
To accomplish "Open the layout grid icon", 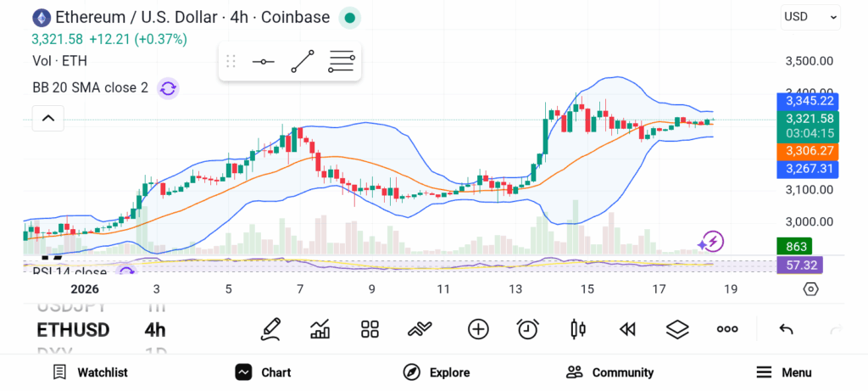I will [370, 329].
